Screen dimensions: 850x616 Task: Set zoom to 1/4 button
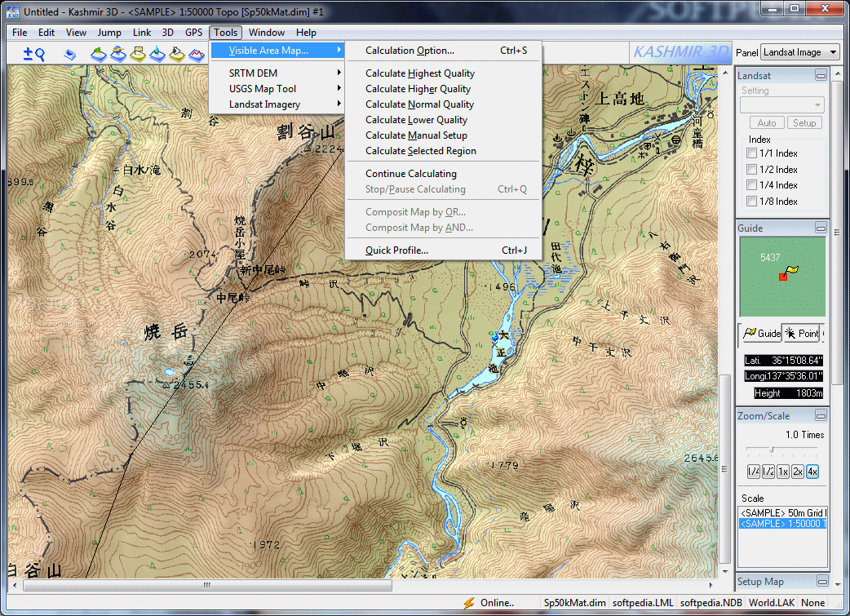pos(754,472)
